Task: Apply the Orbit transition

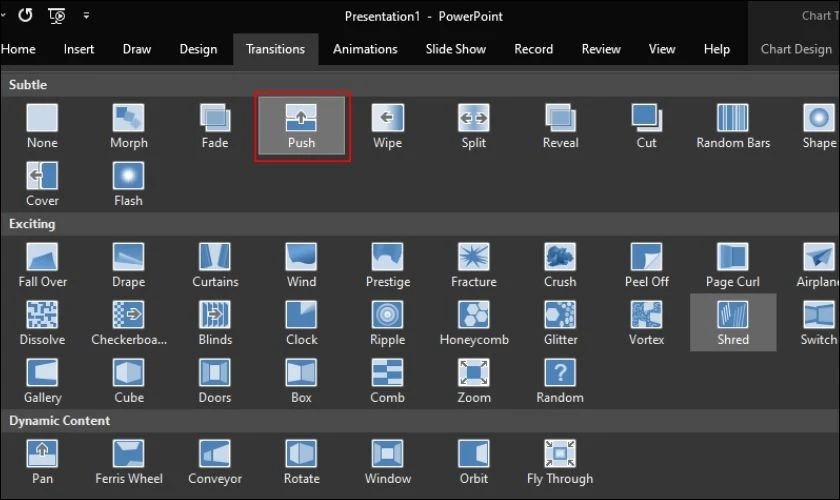Action: [x=474, y=461]
